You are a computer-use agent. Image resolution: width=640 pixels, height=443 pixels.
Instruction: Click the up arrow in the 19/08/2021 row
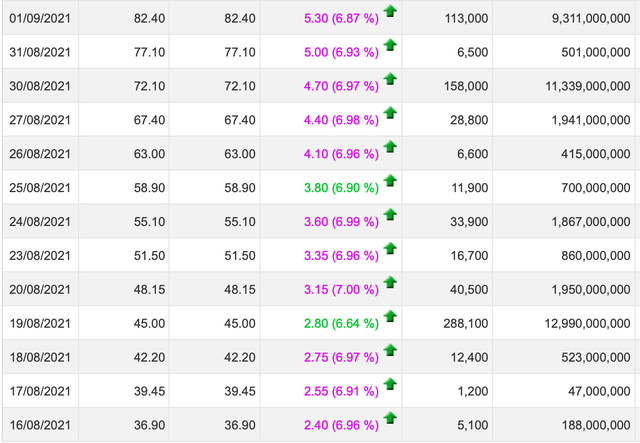coord(390,317)
